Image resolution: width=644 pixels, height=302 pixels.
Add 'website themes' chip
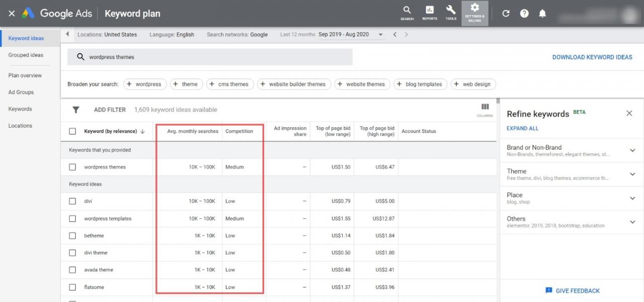click(x=362, y=84)
